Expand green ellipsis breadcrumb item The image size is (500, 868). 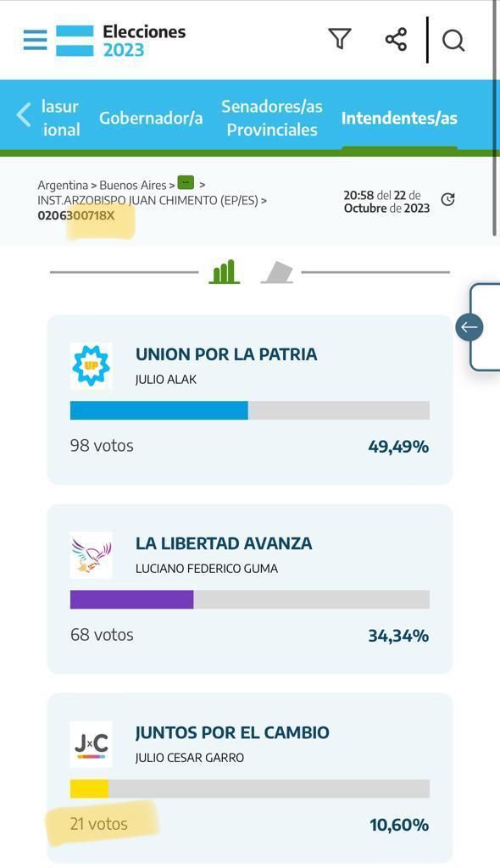[x=186, y=182]
